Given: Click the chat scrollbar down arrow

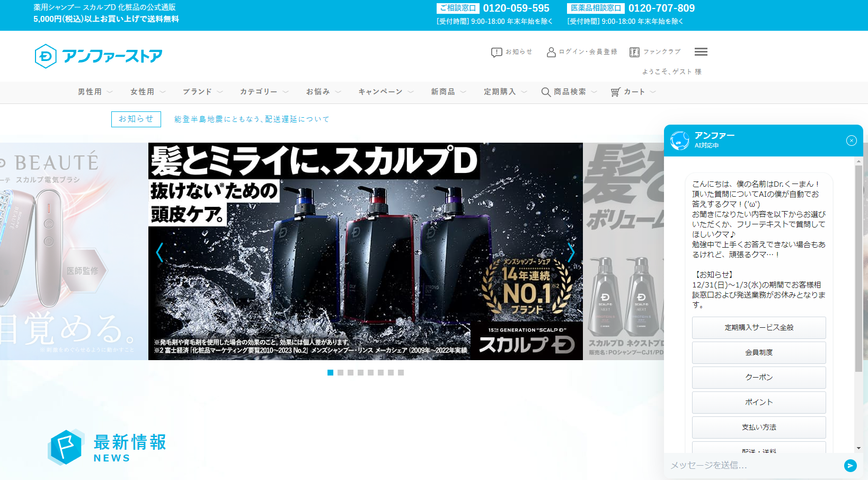Looking at the screenshot, I should [858, 449].
